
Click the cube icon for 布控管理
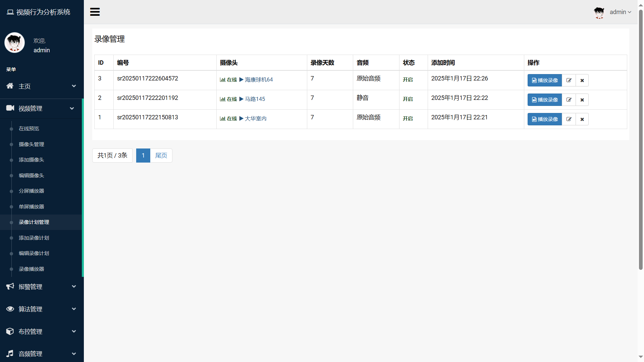coord(10,331)
